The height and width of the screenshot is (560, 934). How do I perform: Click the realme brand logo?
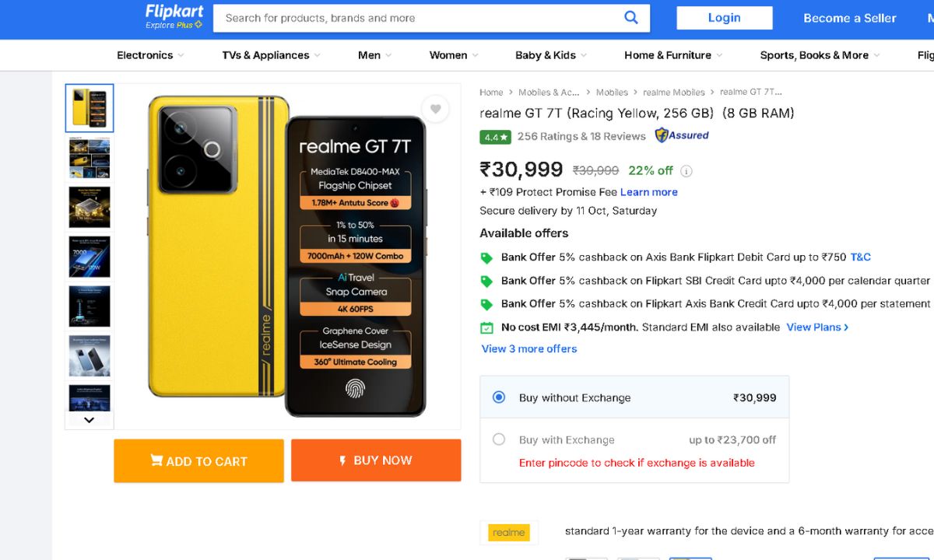pos(509,532)
